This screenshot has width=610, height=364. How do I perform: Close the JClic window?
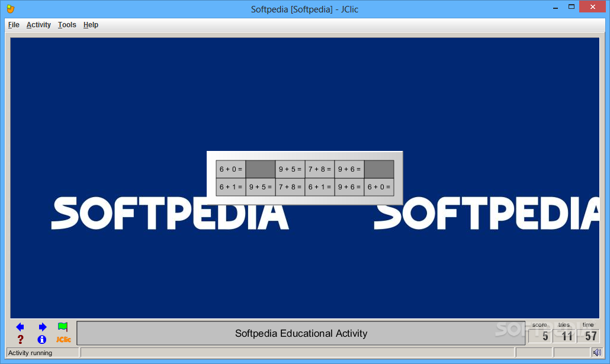click(593, 7)
